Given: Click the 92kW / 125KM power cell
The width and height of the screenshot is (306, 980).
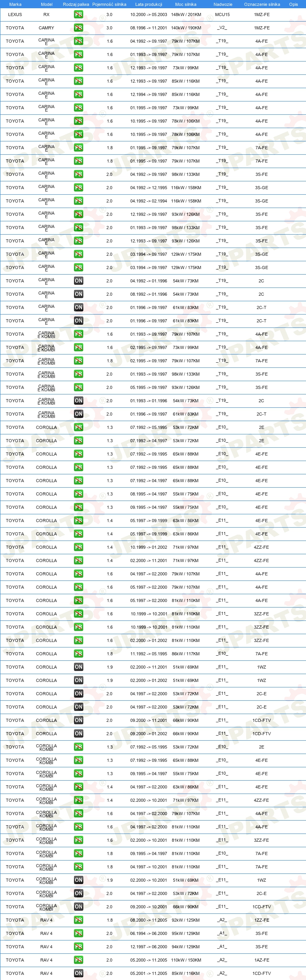Looking at the screenshot, I should (x=186, y=920).
